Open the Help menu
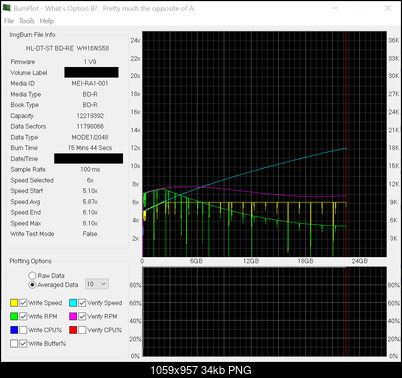 47,21
